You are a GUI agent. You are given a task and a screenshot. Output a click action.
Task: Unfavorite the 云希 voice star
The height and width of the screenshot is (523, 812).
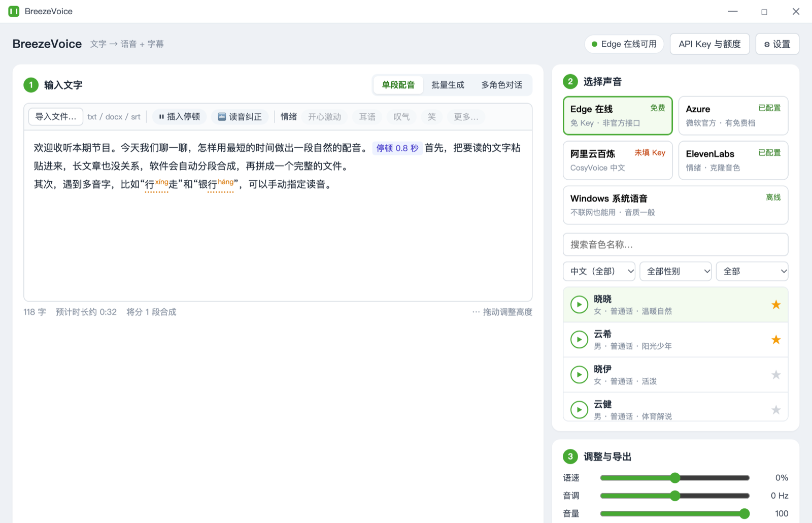pyautogui.click(x=776, y=340)
